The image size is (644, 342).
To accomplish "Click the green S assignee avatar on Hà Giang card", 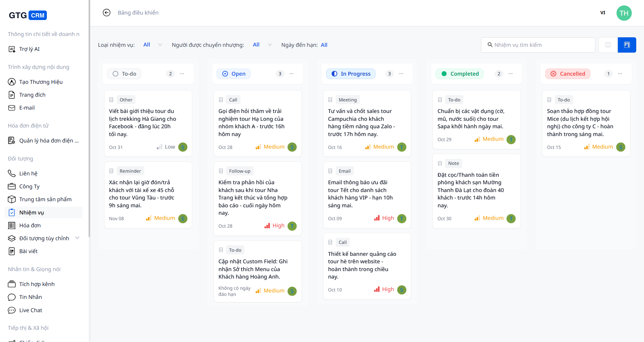I will point(183,147).
